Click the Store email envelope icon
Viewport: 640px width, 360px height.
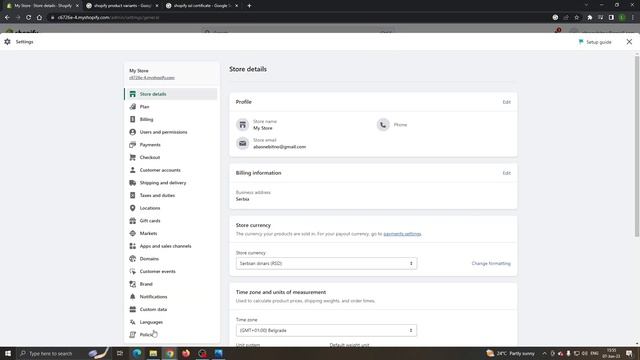point(242,143)
